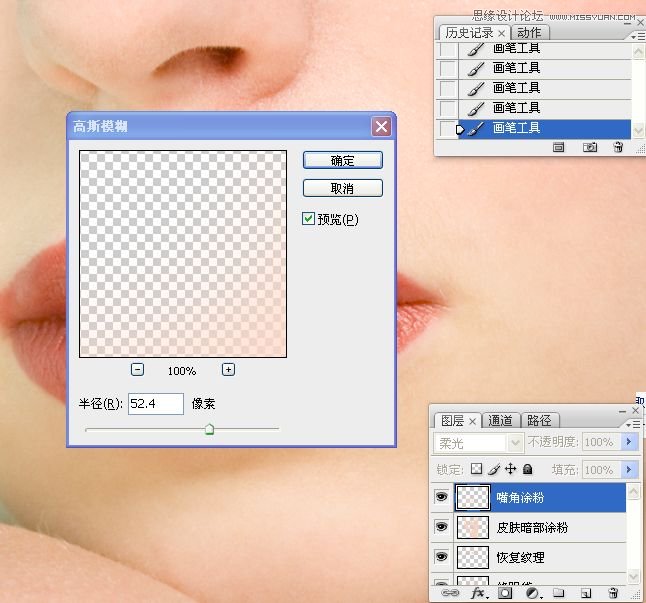Screen dimensions: 646x603
Task: Click History panel scrollbar up arrow
Action: point(638,51)
